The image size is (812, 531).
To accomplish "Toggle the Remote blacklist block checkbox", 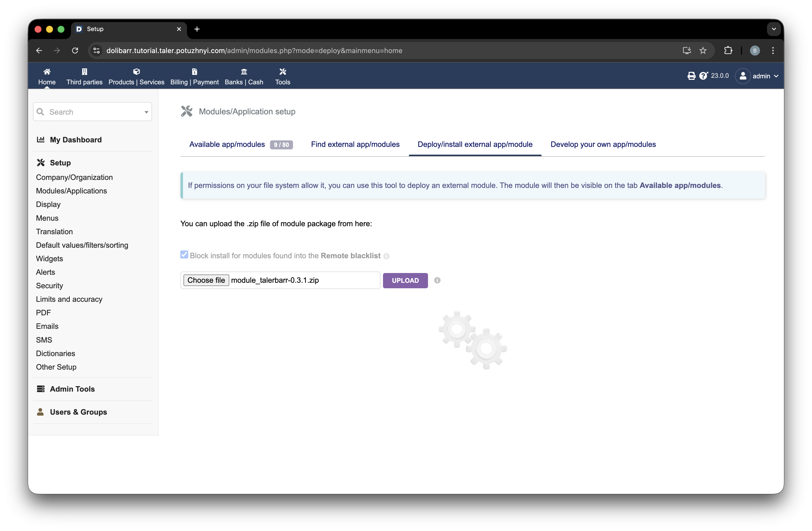I will point(184,255).
